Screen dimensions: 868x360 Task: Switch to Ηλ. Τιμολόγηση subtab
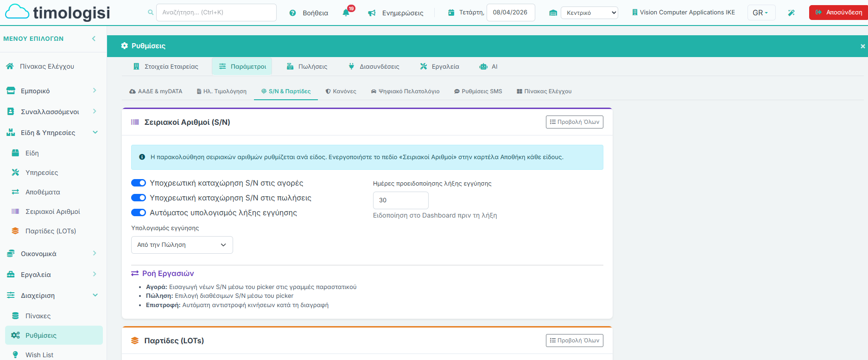click(x=222, y=91)
